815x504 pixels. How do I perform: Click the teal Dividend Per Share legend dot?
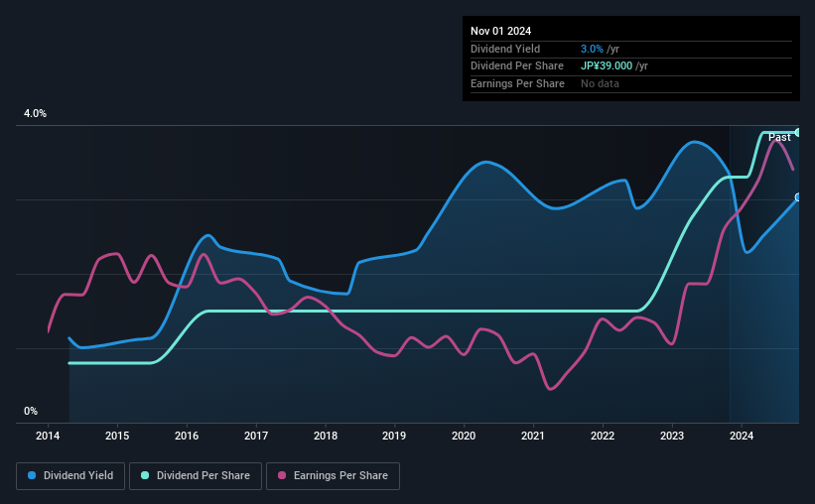pos(145,476)
